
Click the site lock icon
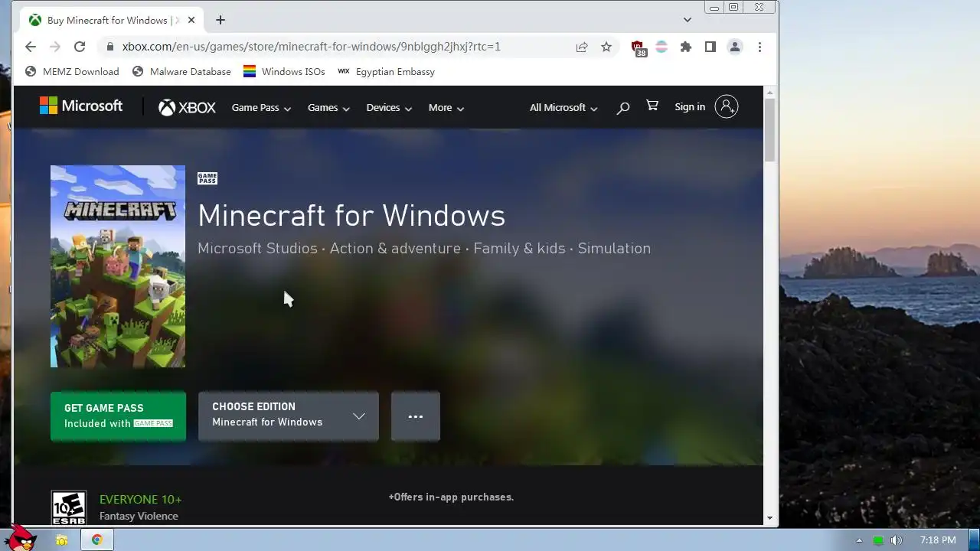point(110,47)
